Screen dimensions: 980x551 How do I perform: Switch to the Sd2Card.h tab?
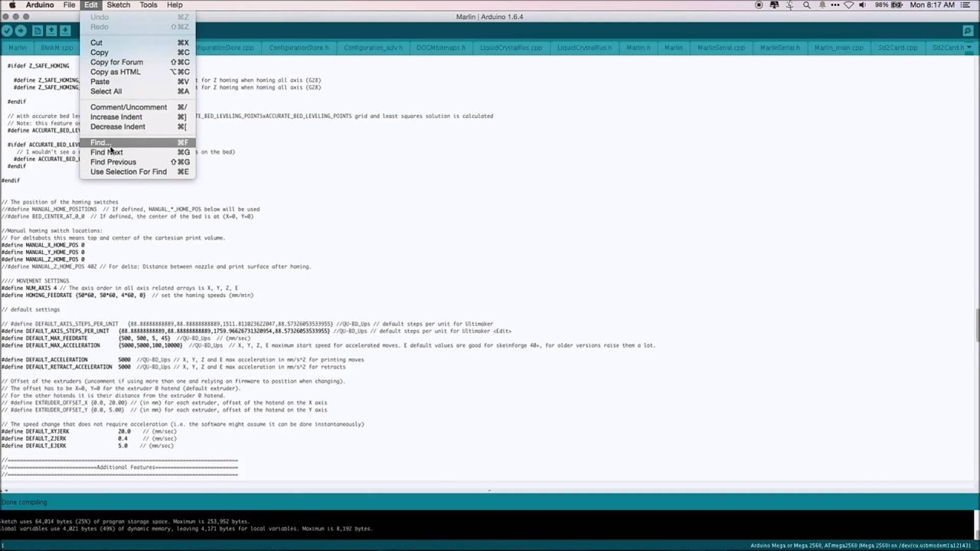[948, 47]
